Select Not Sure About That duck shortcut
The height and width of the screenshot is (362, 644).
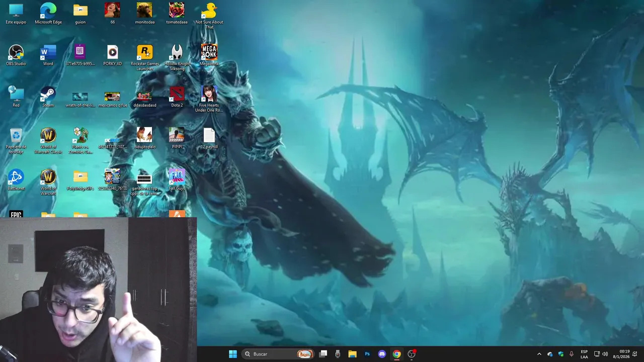click(209, 16)
